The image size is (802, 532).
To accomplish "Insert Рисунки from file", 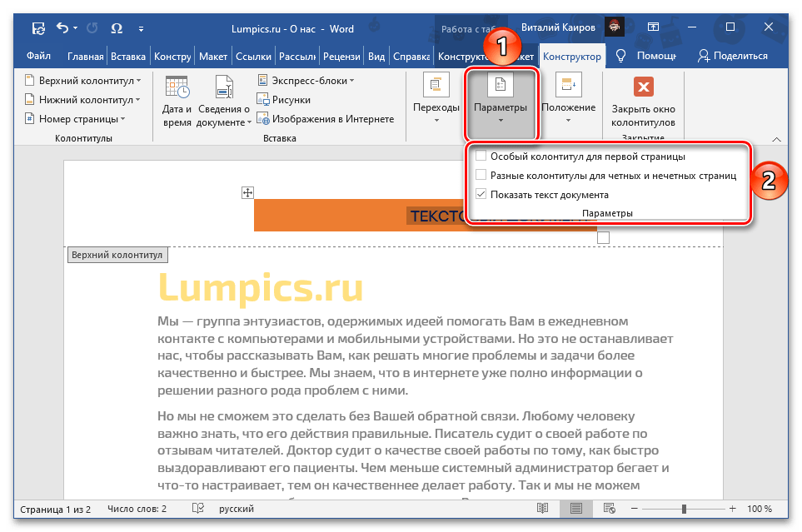I will (284, 100).
